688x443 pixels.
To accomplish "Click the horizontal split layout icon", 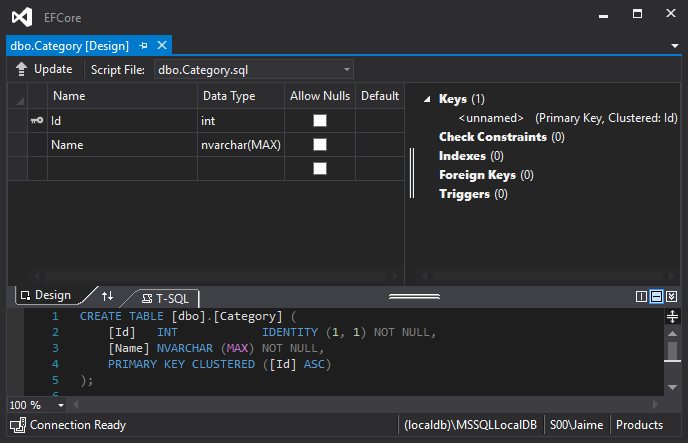I will tap(657, 297).
